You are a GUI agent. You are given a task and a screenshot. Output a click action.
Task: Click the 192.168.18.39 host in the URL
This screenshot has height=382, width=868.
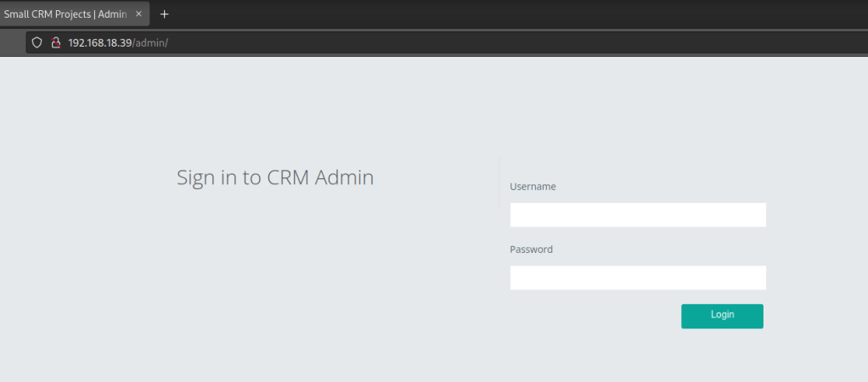[x=99, y=42]
